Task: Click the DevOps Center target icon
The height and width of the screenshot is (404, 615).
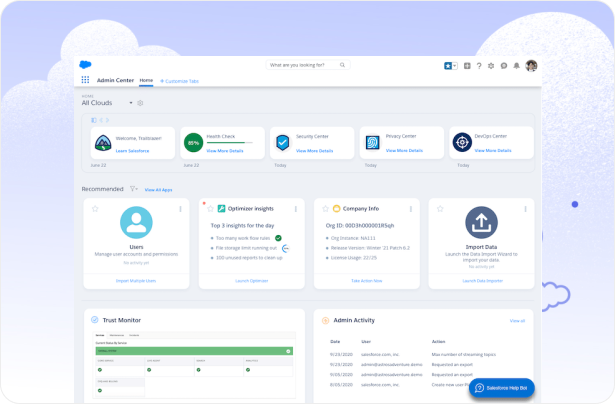Action: coord(462,142)
